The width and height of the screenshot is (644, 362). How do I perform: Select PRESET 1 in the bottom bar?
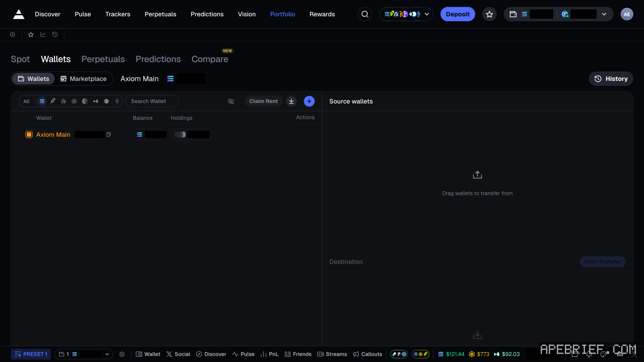click(x=31, y=354)
